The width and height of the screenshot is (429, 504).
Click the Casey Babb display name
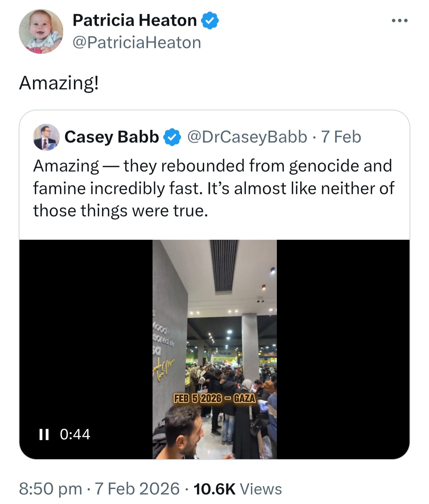click(112, 137)
